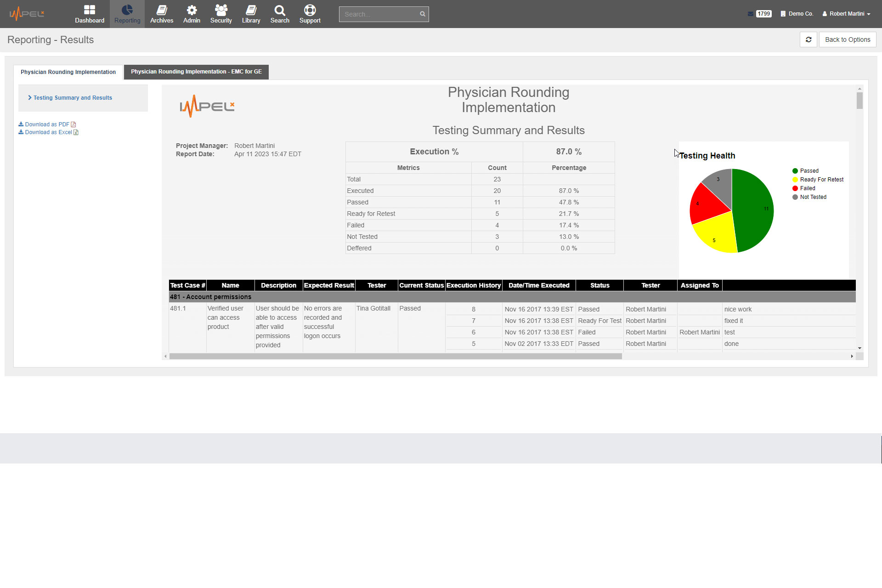
Task: Click the green Passed pie slice
Action: 753,210
